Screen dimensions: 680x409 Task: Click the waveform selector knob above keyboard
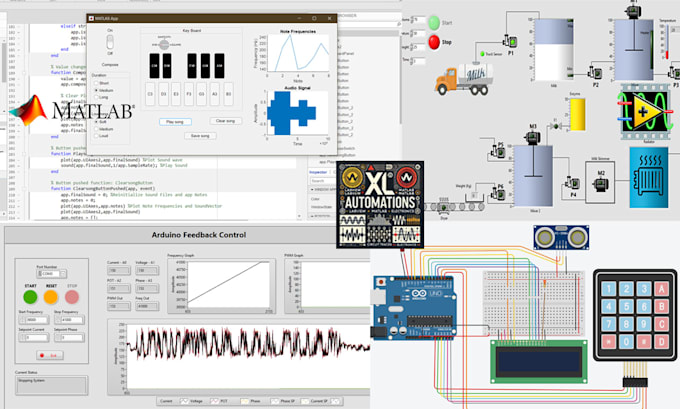coord(164,44)
